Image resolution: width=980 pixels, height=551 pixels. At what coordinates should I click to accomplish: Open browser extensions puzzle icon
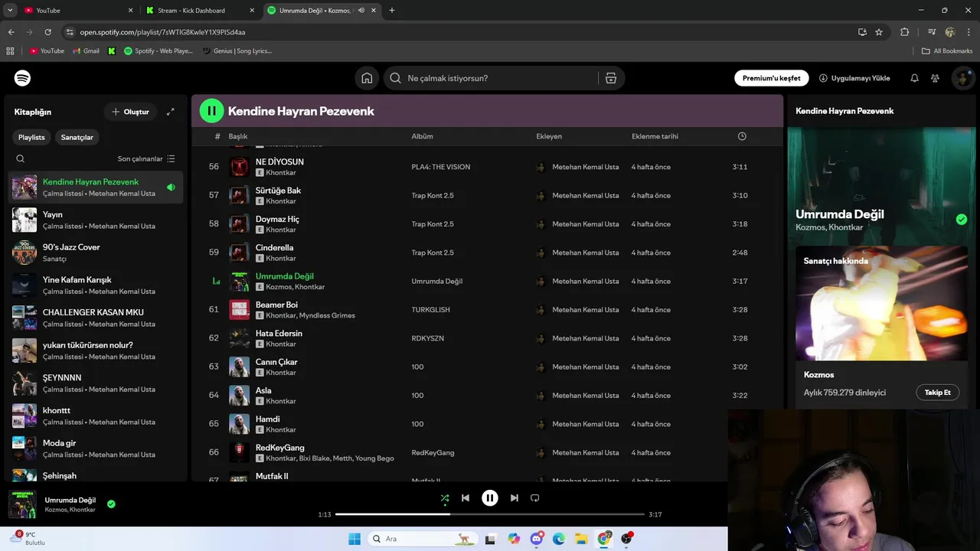click(x=905, y=32)
